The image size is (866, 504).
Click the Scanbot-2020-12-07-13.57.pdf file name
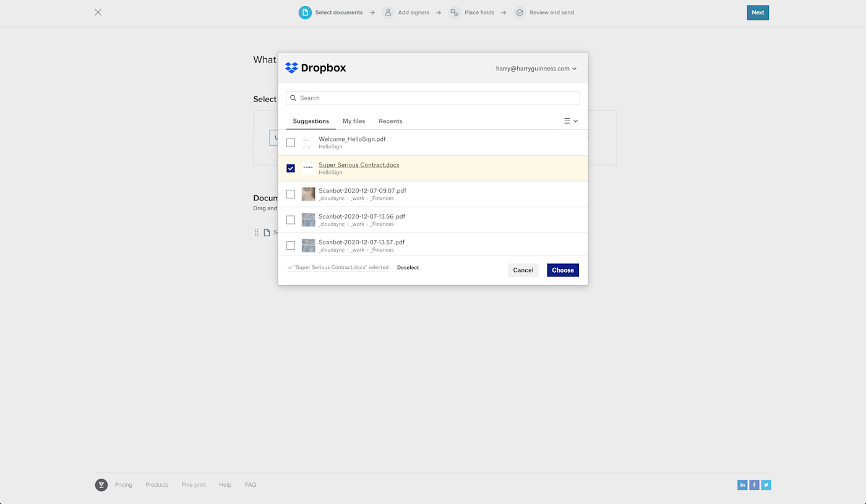click(x=362, y=242)
